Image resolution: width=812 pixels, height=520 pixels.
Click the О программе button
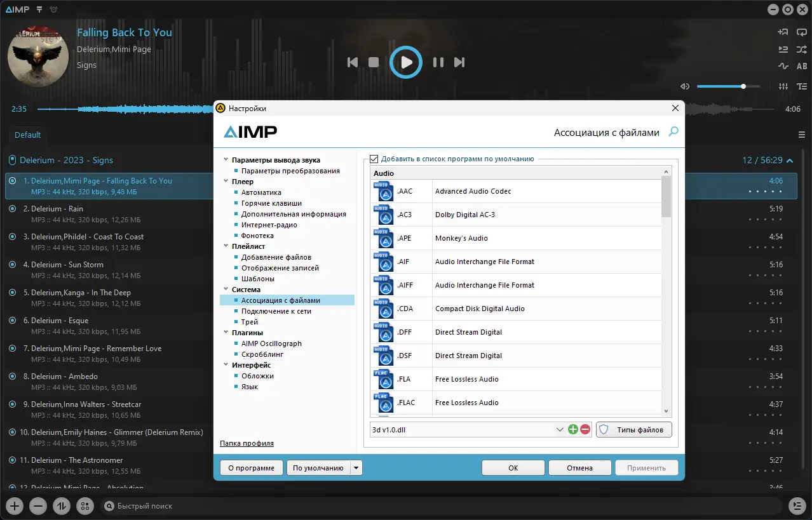(x=251, y=468)
